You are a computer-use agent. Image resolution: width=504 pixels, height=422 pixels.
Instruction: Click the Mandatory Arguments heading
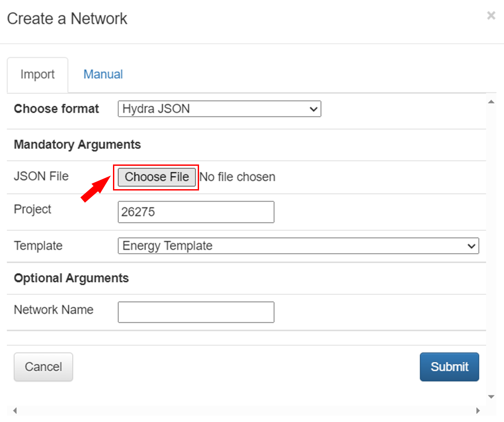pos(77,145)
